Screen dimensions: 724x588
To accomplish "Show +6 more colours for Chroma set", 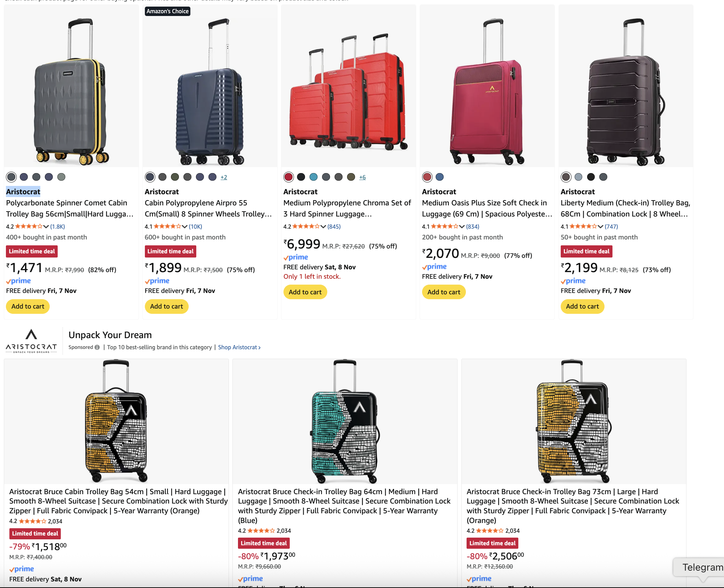I will (362, 177).
